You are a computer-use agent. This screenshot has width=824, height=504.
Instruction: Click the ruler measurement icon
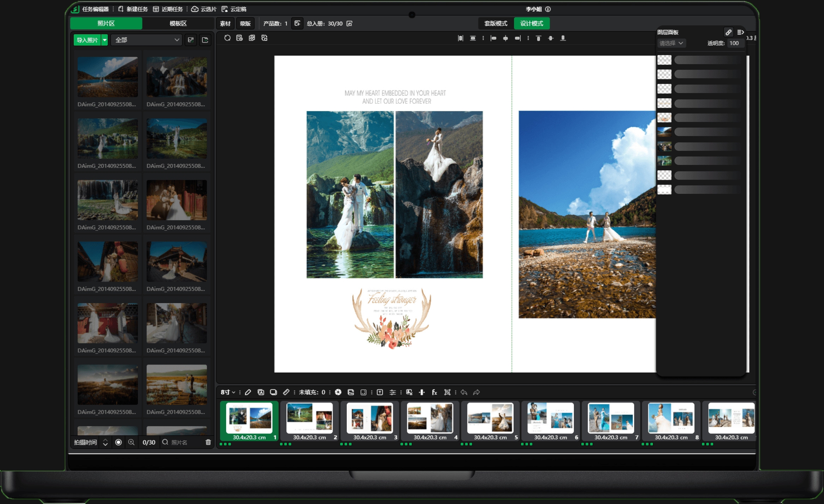click(286, 392)
